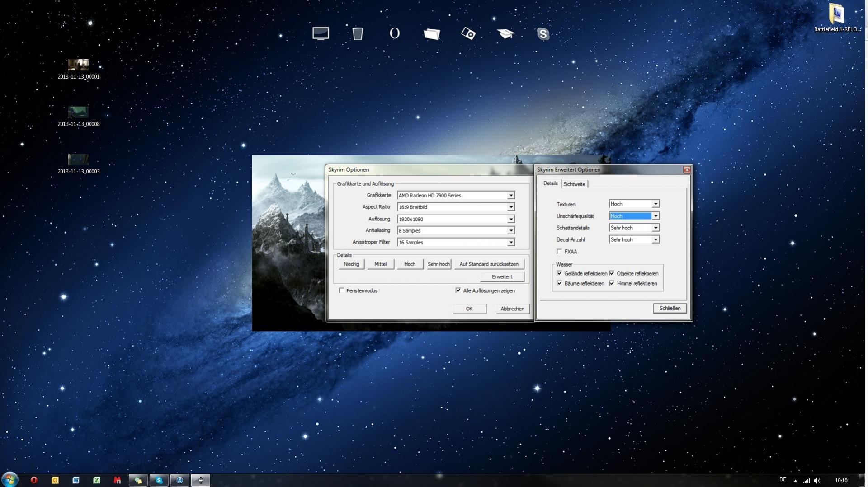Image resolution: width=868 pixels, height=487 pixels.
Task: Close the Skyrim Erweitert Optionen window
Action: tap(687, 170)
